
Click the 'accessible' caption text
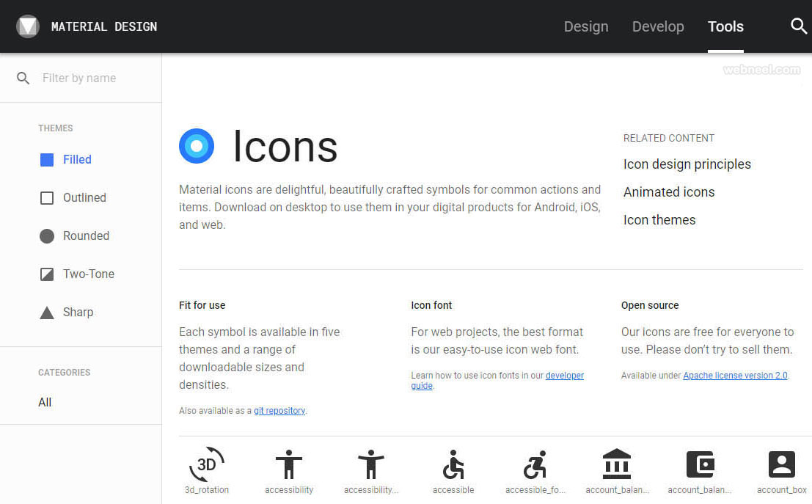click(x=453, y=490)
